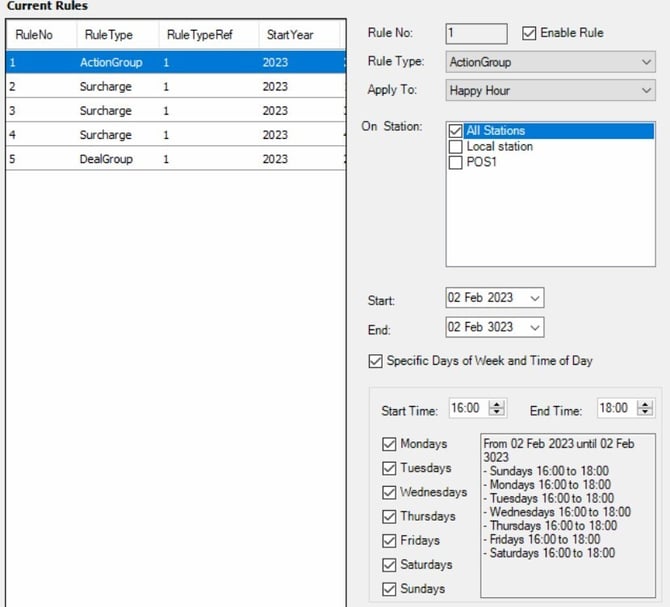Click the RuleType column header

pyautogui.click(x=109, y=35)
